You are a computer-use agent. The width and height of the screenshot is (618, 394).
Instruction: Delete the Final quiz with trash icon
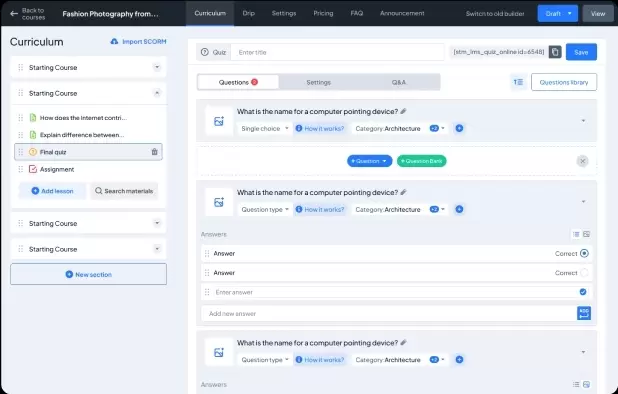[x=154, y=152]
